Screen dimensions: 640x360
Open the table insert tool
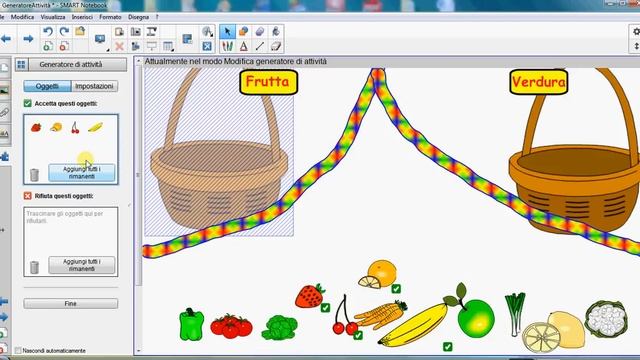[167, 46]
